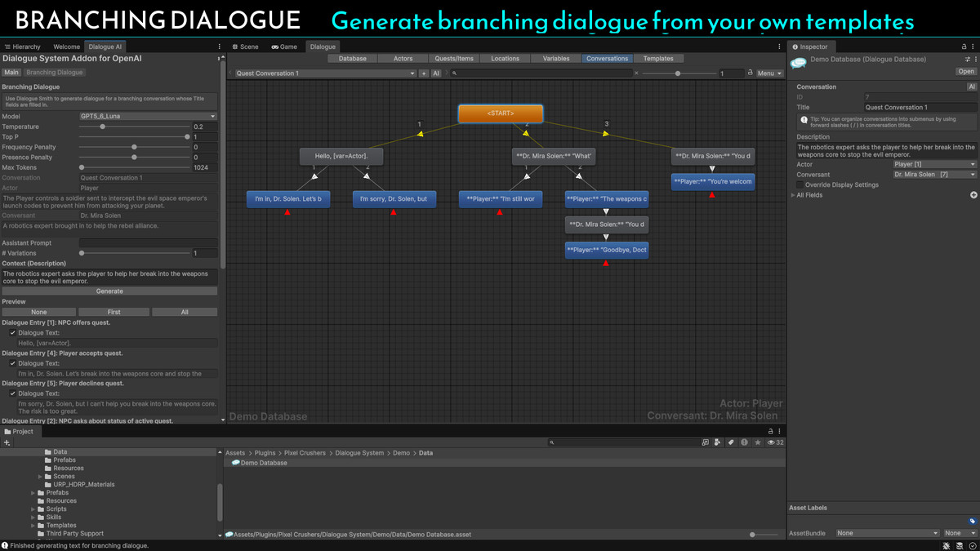
Task: Click the small AI button beside conversation dropdown
Action: pyautogui.click(x=436, y=73)
